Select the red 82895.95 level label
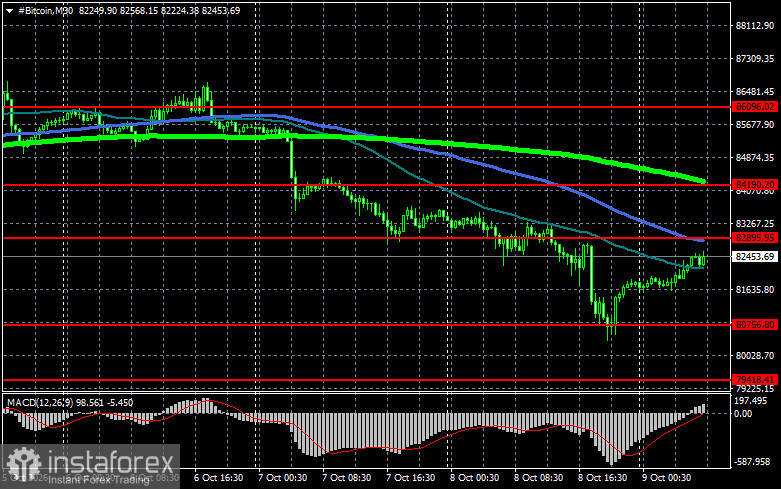Image resolution: width=781 pixels, height=489 pixels. coord(755,238)
